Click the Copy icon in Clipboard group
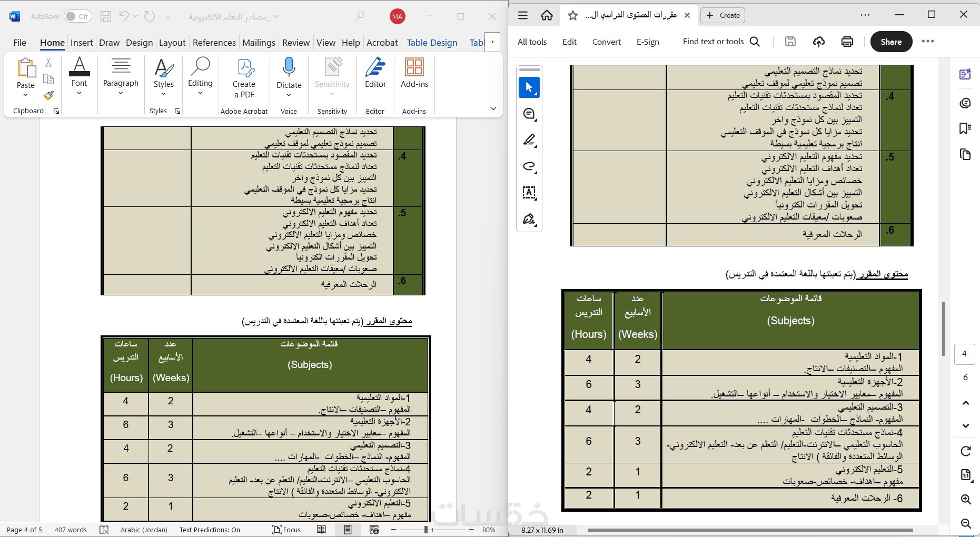 [48, 79]
